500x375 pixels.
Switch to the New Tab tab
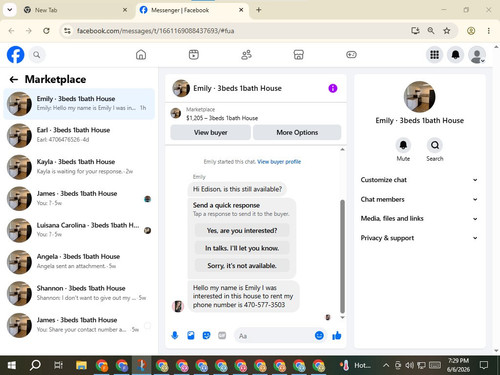point(75,10)
